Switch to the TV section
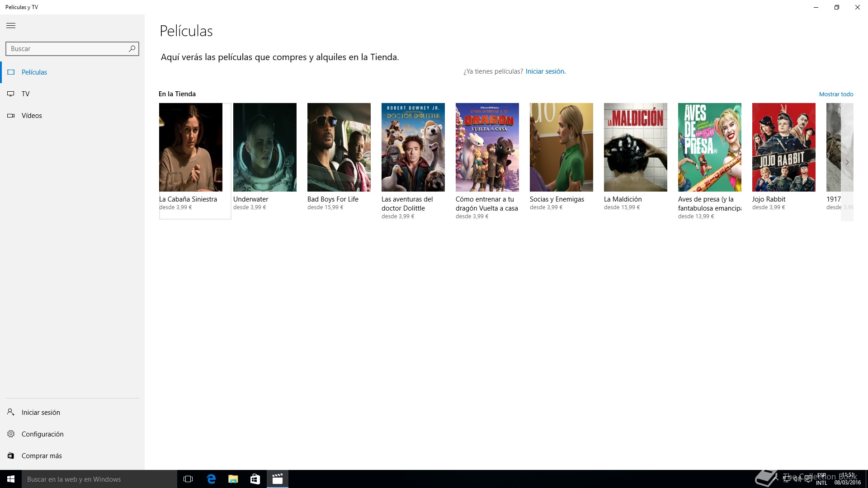This screenshot has height=488, width=868. tap(72, 94)
